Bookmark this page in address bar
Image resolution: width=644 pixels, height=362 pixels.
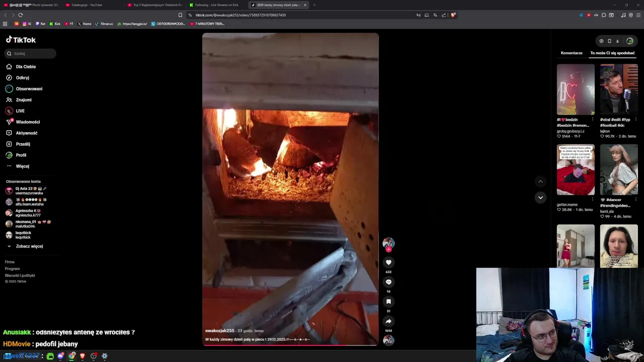point(180,15)
